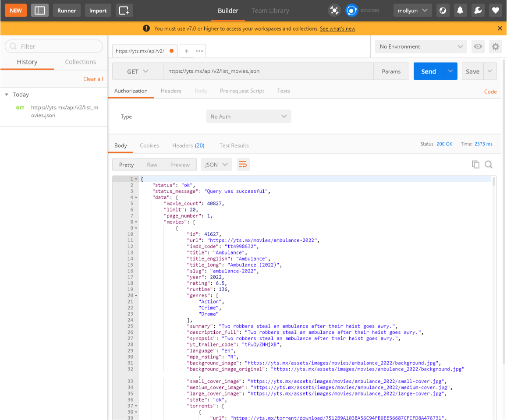Search within the response body
This screenshot has width=507, height=420.
click(x=488, y=164)
